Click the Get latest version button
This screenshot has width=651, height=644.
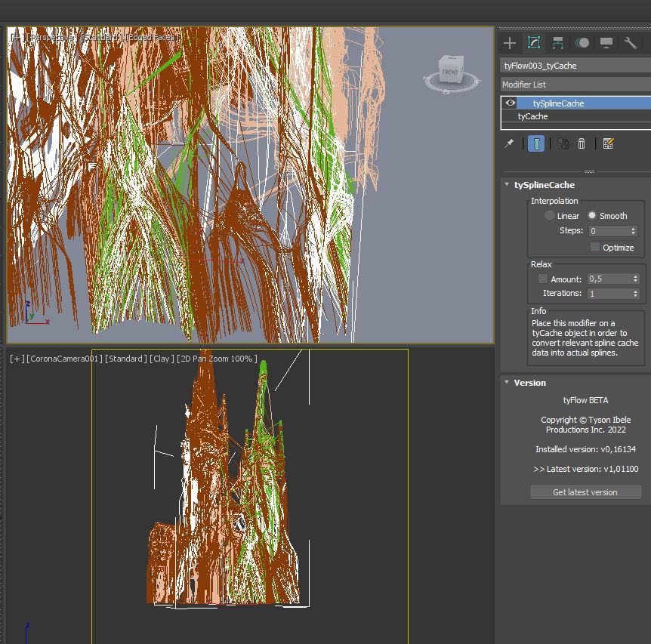pos(585,492)
